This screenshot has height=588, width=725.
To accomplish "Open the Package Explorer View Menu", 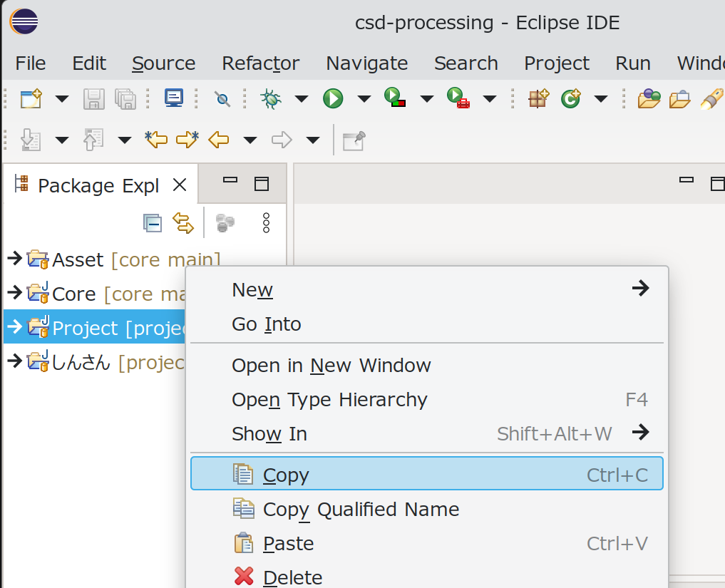I will (266, 223).
